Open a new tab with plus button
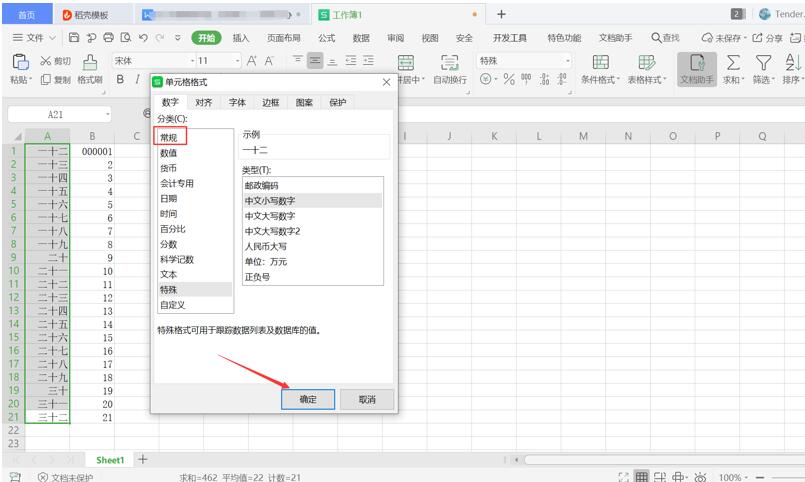The height and width of the screenshot is (482, 805). click(x=501, y=14)
